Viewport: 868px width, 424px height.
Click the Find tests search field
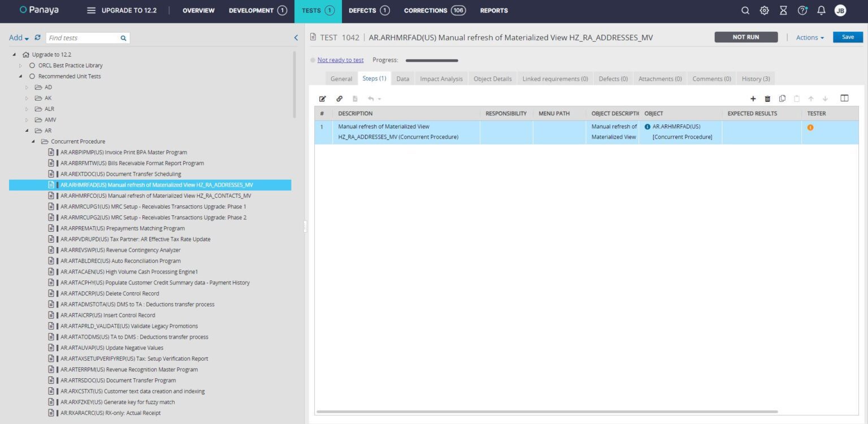83,38
